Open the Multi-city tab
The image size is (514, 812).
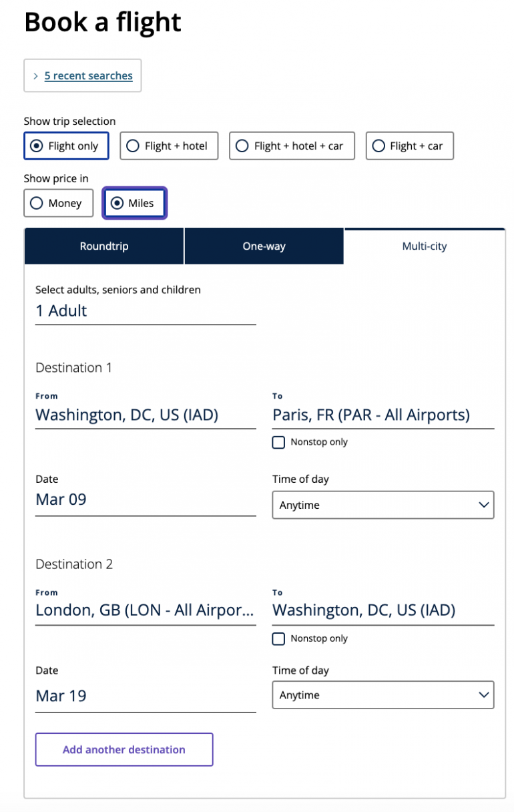425,246
